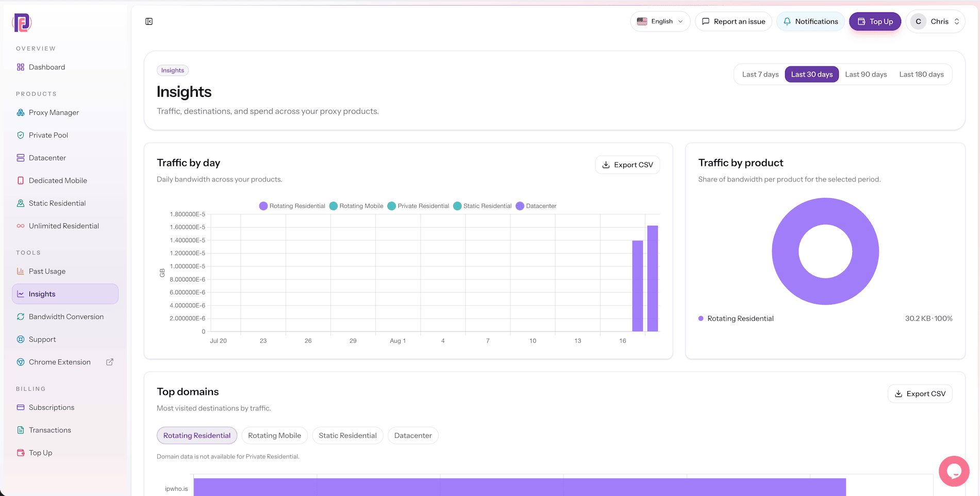The height and width of the screenshot is (496, 980).
Task: Select the Last 90 days range
Action: coord(866,74)
